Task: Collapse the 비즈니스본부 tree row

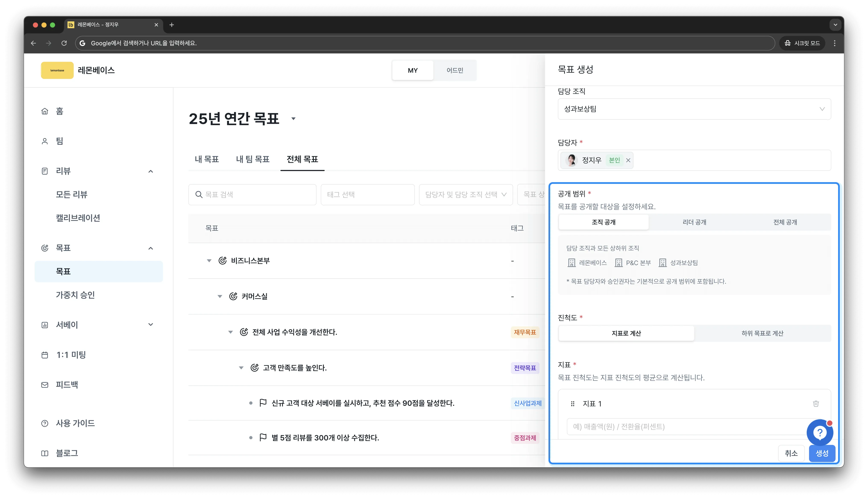Action: [209, 261]
